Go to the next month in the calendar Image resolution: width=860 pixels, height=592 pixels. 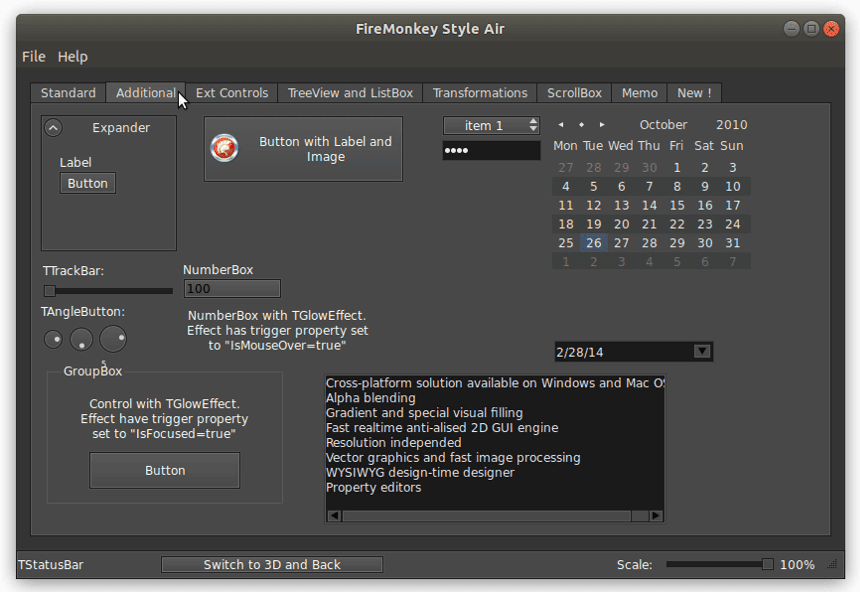pyautogui.click(x=602, y=125)
